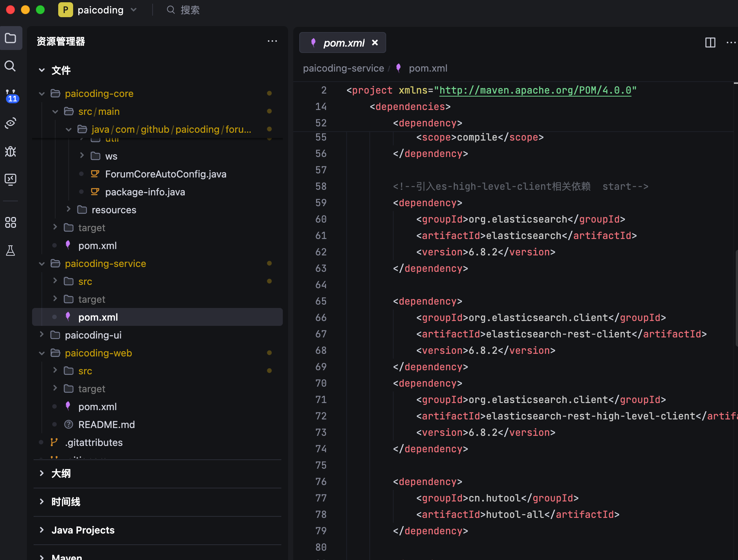This screenshot has height=560, width=738.
Task: Click the maven.apache.org POM URL link
Action: click(x=535, y=91)
